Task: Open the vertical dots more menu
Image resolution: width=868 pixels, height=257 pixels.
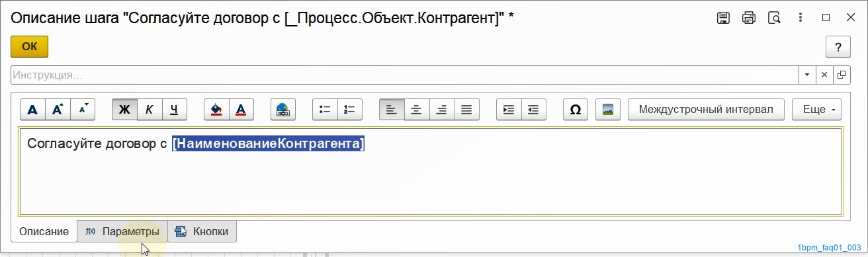Action: pyautogui.click(x=801, y=18)
